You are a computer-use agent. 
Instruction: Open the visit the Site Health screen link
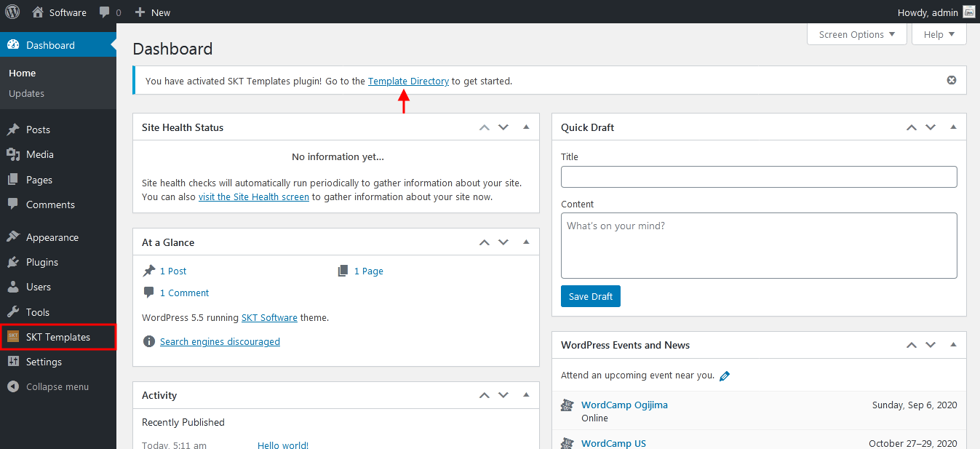[x=254, y=196]
